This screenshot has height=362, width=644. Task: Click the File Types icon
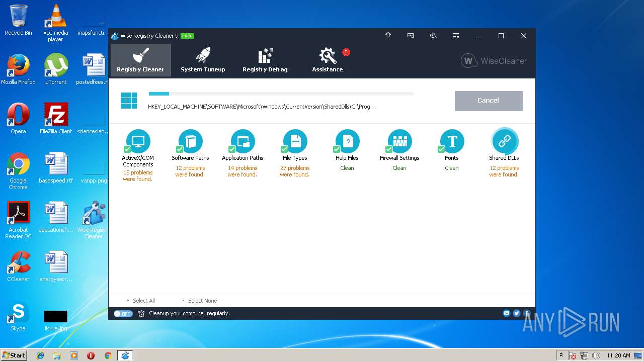click(295, 141)
